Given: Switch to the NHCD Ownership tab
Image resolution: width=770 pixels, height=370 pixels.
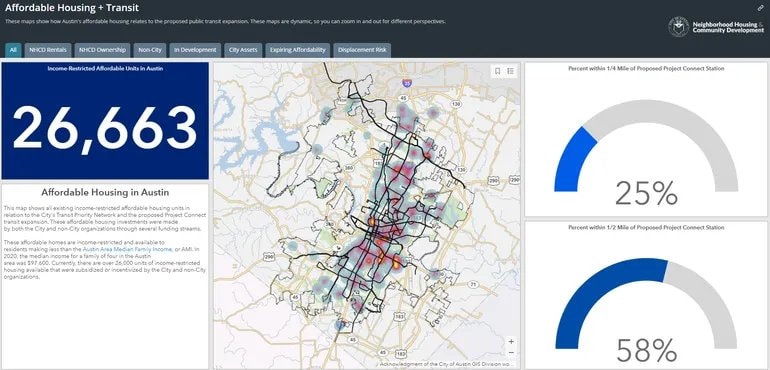Looking at the screenshot, I should click(x=103, y=50).
